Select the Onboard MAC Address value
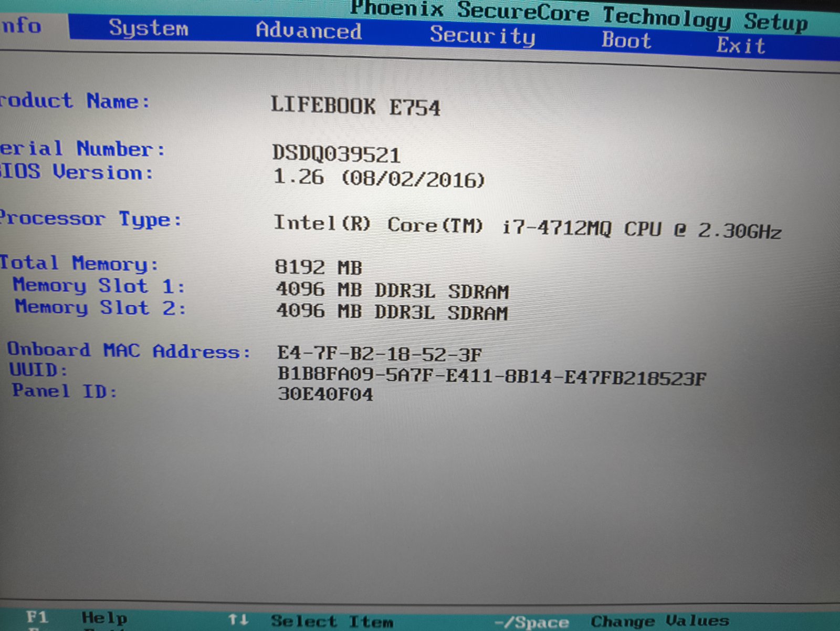This screenshot has width=840, height=631. pyautogui.click(x=379, y=354)
